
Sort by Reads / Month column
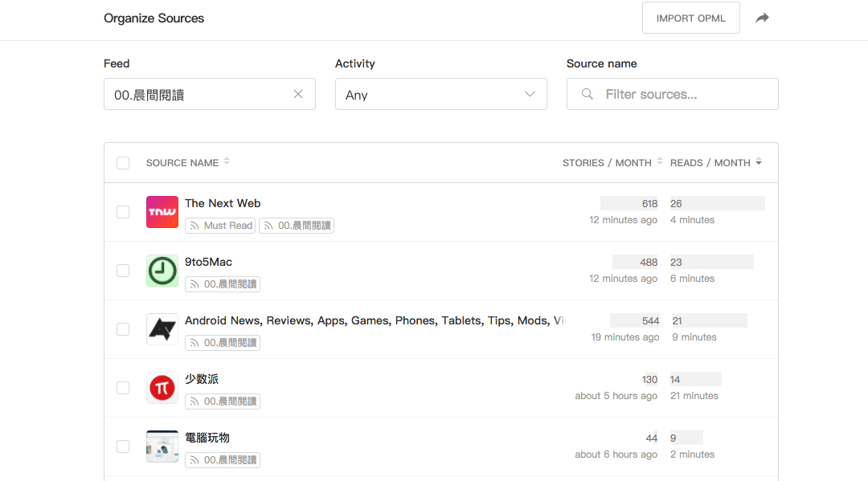(715, 163)
